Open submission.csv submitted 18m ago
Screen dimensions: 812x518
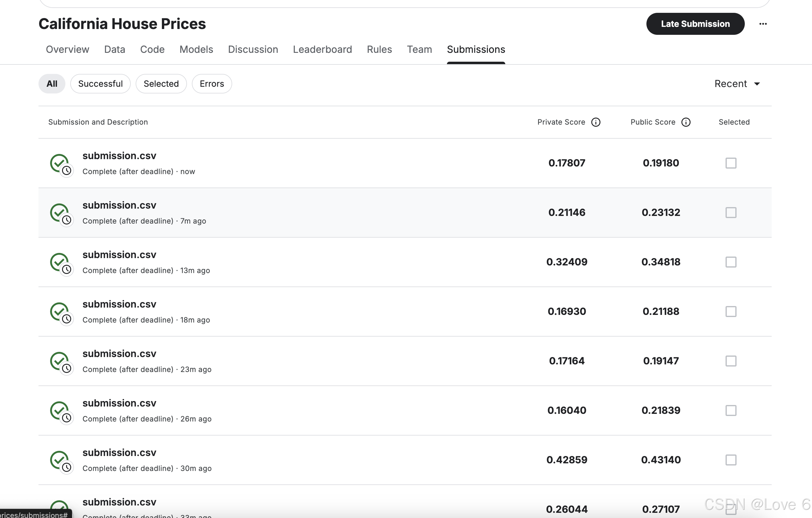tap(119, 304)
